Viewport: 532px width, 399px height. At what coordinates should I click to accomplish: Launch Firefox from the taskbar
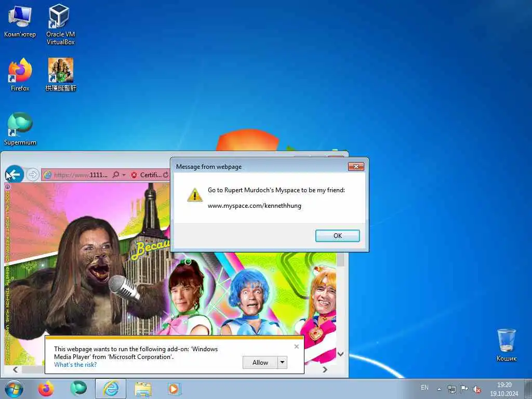point(46,389)
